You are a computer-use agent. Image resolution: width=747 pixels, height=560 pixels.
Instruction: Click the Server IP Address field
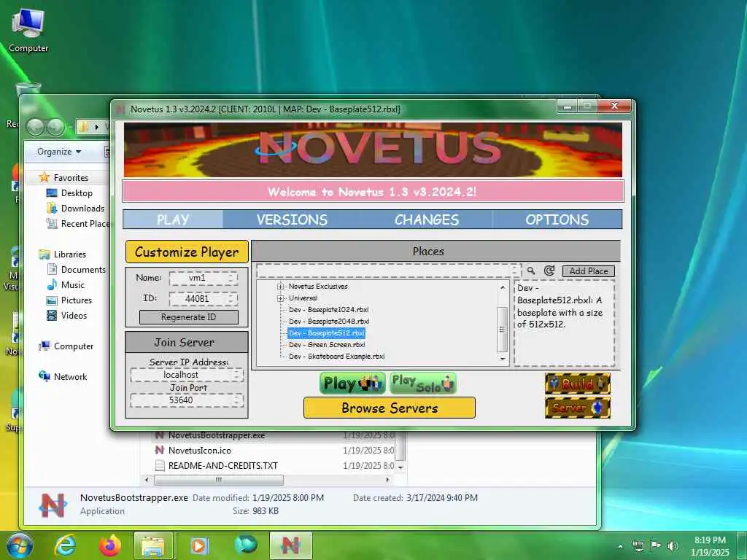click(187, 375)
